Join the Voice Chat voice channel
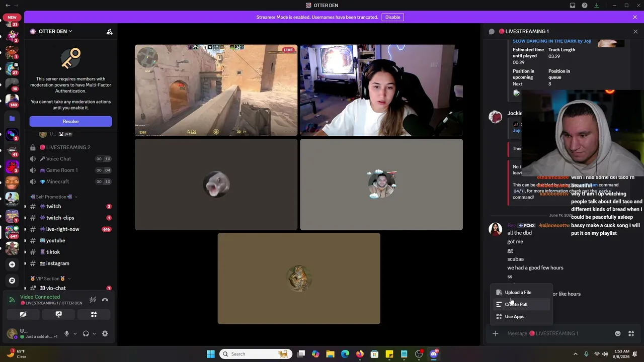644x362 pixels. click(70, 159)
